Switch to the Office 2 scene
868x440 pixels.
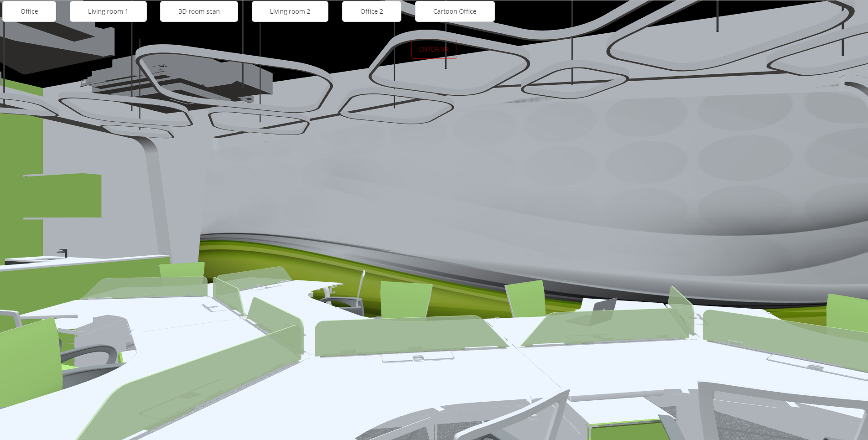pos(371,11)
